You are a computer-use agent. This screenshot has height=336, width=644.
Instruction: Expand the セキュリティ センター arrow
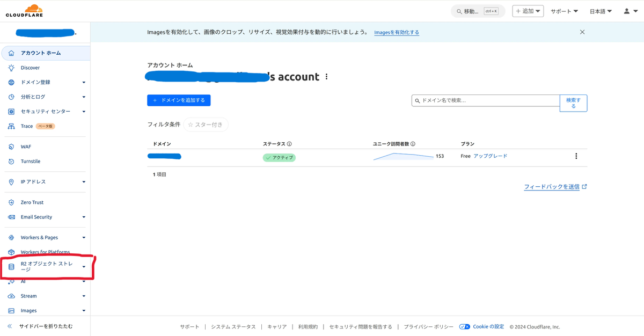84,112
